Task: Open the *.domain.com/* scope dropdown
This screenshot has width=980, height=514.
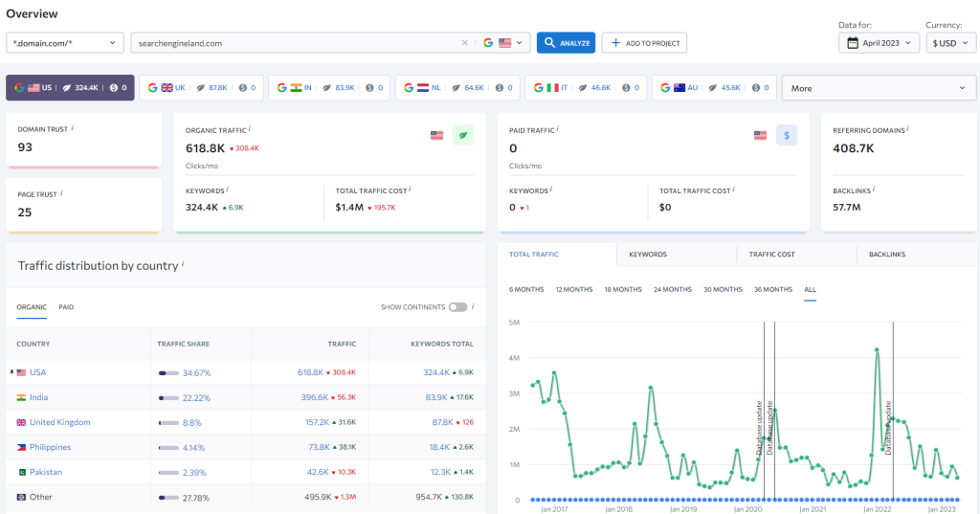Action: coord(65,43)
